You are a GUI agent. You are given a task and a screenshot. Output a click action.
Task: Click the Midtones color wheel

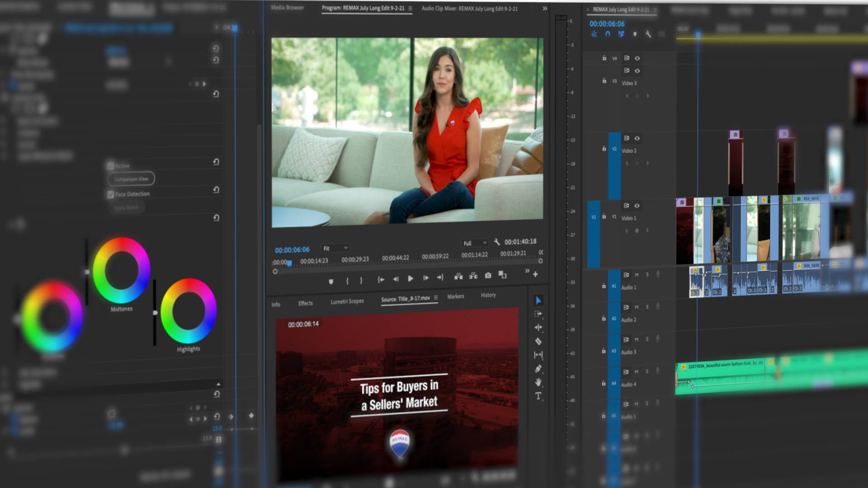(x=121, y=270)
